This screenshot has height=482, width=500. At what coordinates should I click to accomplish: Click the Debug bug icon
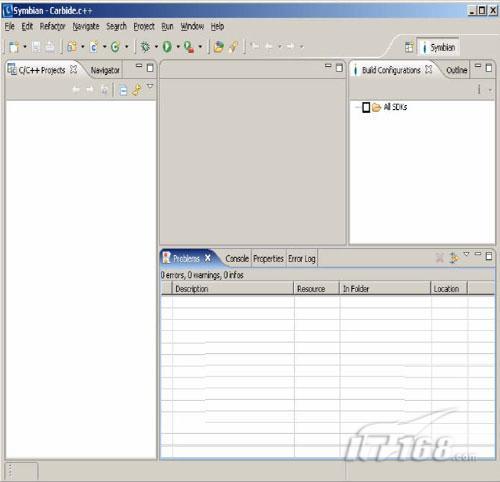point(145,47)
